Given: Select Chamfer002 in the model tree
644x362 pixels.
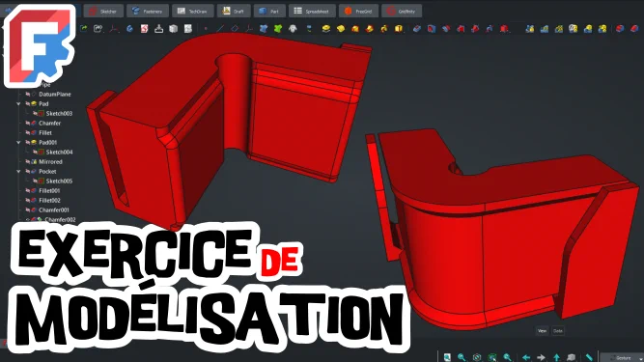Looking at the screenshot, I should coord(60,219).
